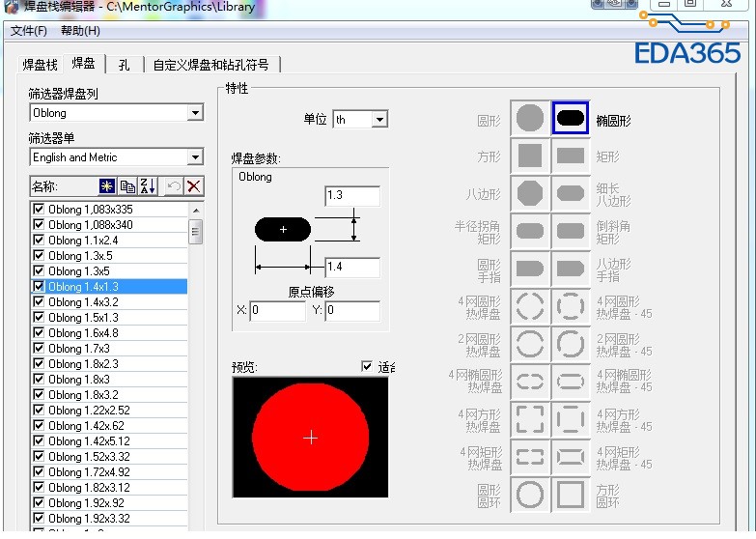756x539 pixels.
Task: Click the origin offset Y field
Action: (352, 310)
